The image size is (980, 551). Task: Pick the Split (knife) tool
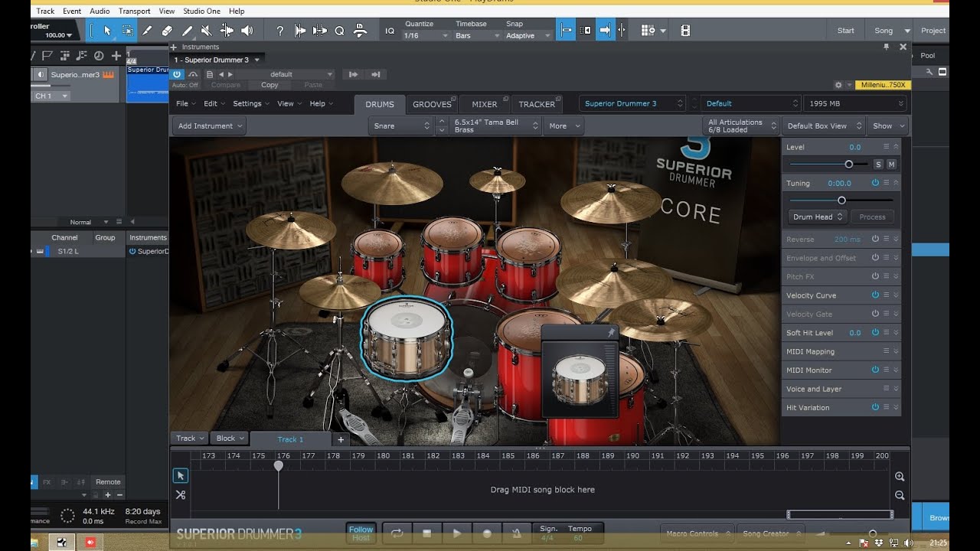pyautogui.click(x=147, y=31)
